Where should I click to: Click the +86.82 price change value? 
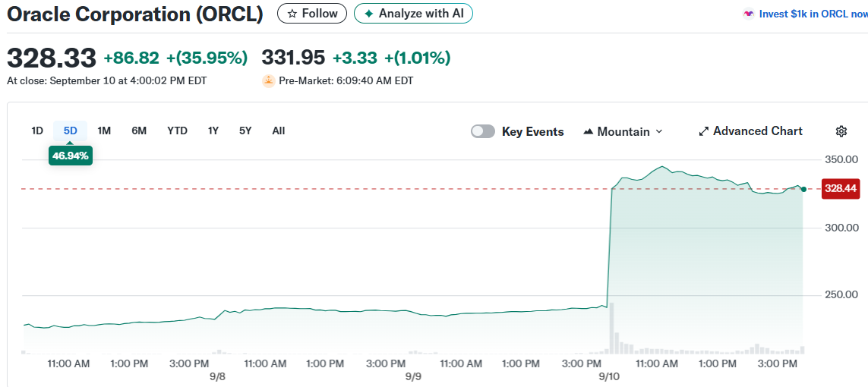(131, 58)
